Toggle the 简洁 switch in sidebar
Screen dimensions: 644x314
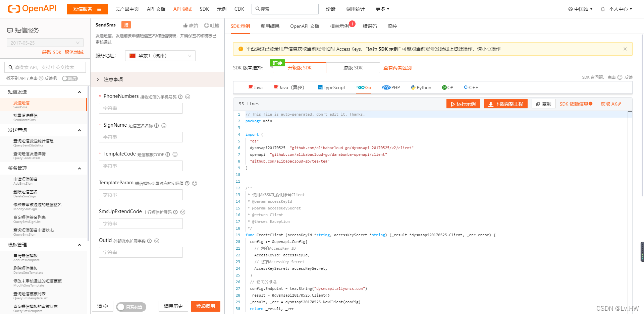70,78
